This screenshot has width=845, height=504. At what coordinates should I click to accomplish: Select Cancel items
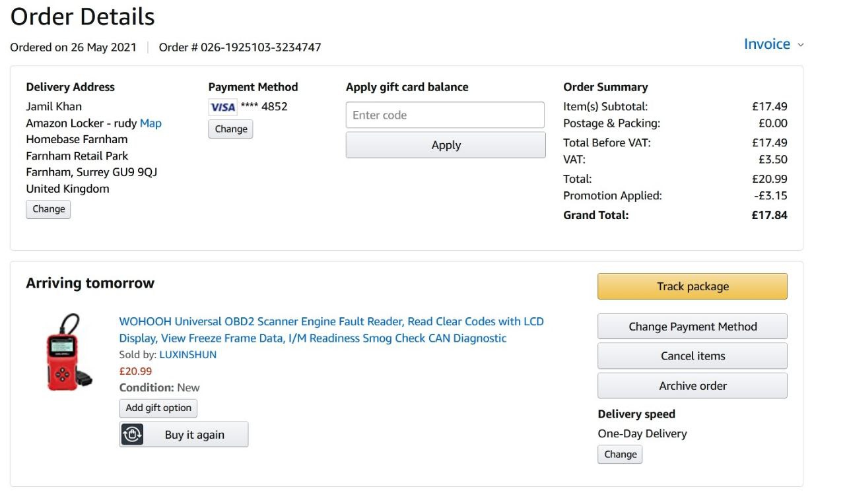pos(692,356)
